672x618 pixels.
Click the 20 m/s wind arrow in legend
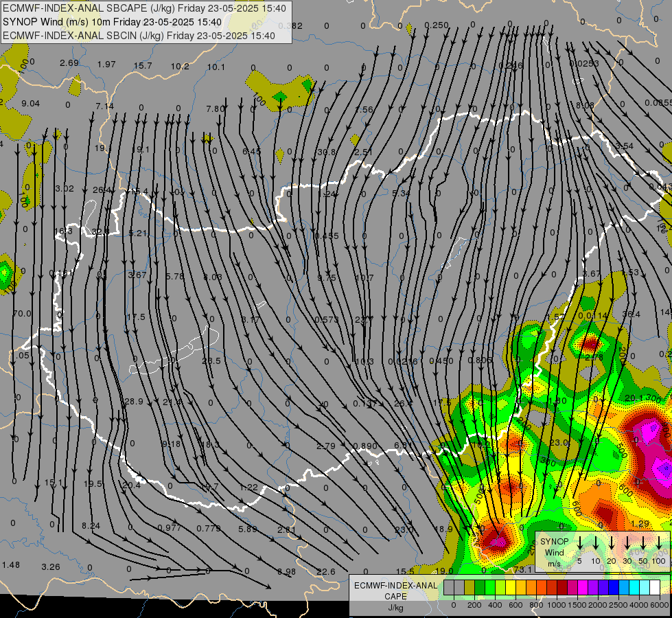(x=612, y=543)
